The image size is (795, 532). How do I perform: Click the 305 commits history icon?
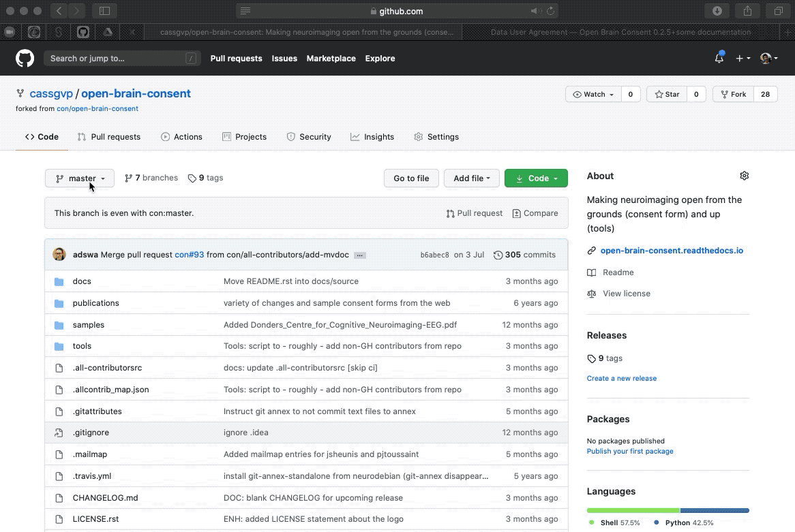click(x=498, y=254)
